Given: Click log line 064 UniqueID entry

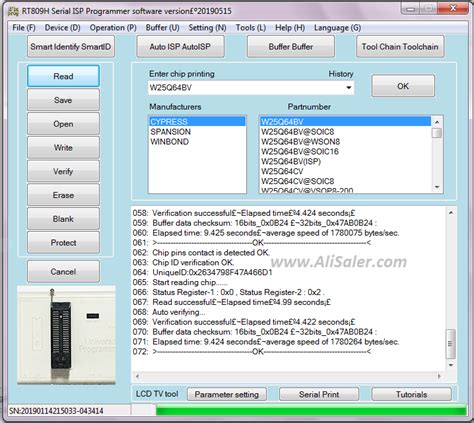Looking at the screenshot, I should [x=203, y=272].
